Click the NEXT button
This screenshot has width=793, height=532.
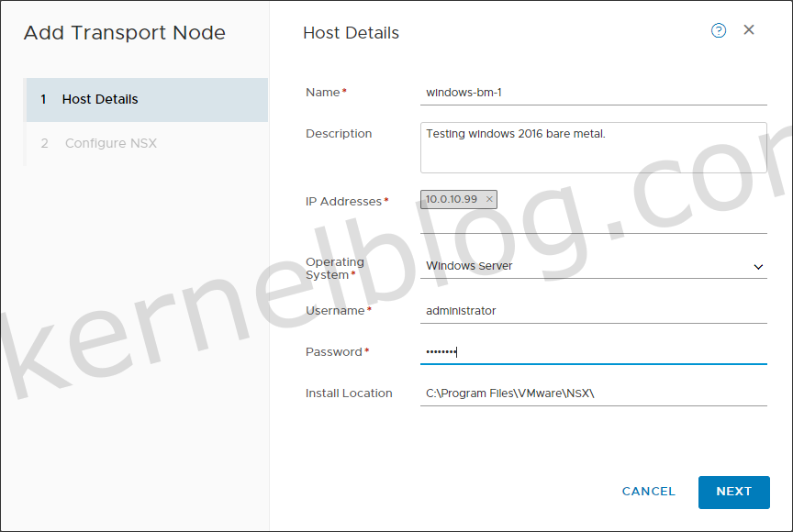tap(733, 492)
